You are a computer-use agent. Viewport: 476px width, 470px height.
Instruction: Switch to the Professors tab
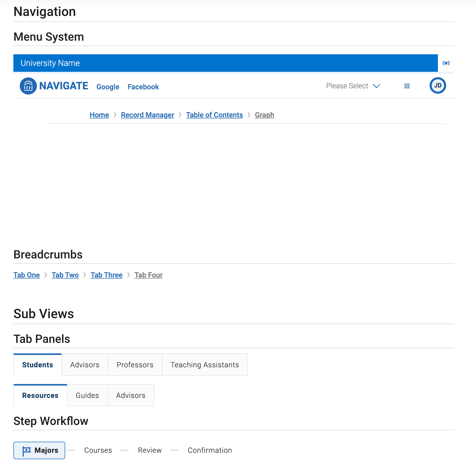(135, 365)
